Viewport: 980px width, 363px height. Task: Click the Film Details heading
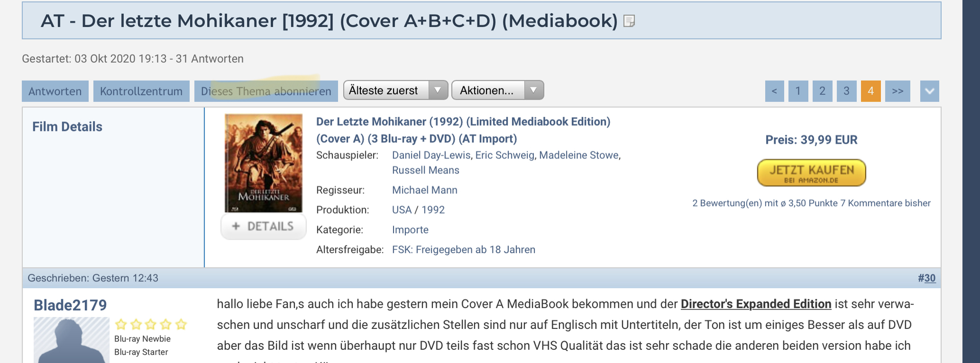click(x=67, y=126)
